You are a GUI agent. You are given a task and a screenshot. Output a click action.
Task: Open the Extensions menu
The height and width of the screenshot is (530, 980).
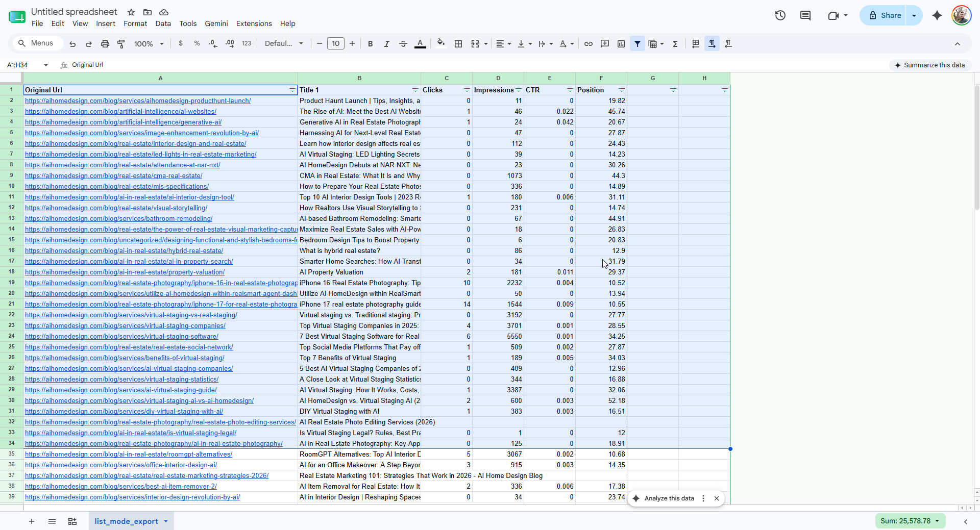tap(254, 23)
